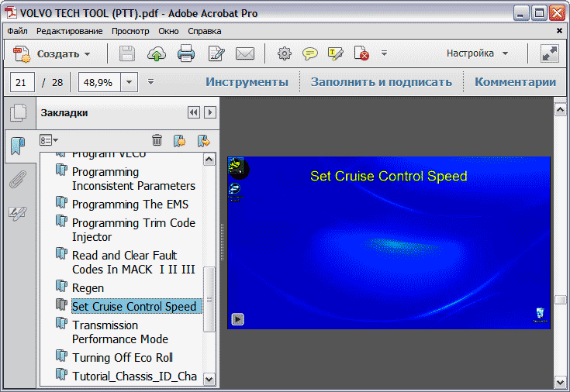Click the Add sticky note comment icon
The image size is (570, 392).
tap(310, 54)
